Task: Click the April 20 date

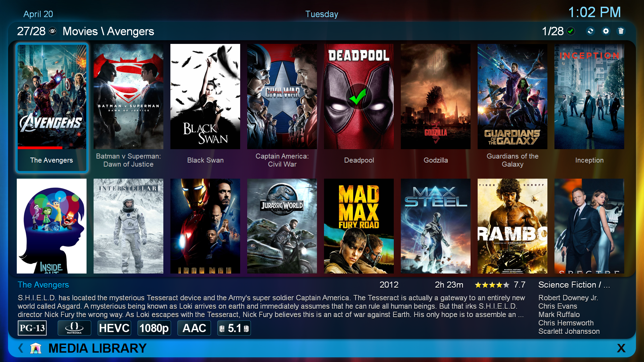Action: pyautogui.click(x=38, y=14)
